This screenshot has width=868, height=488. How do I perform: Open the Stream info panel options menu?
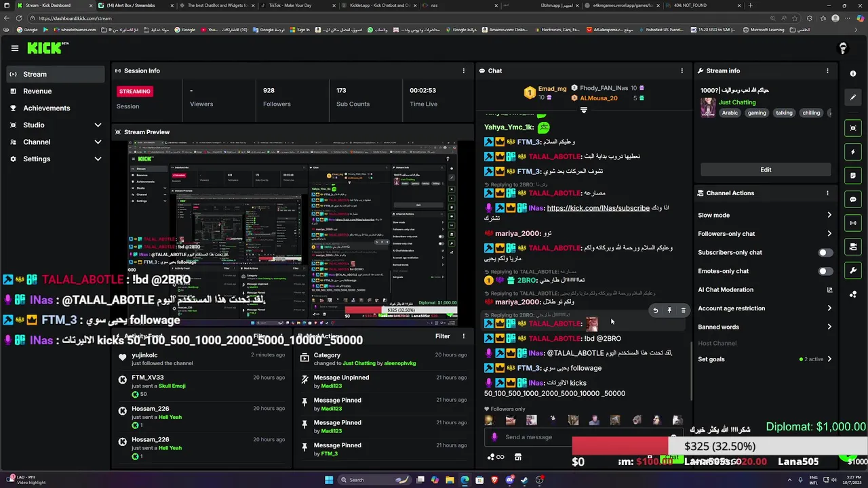tap(827, 70)
